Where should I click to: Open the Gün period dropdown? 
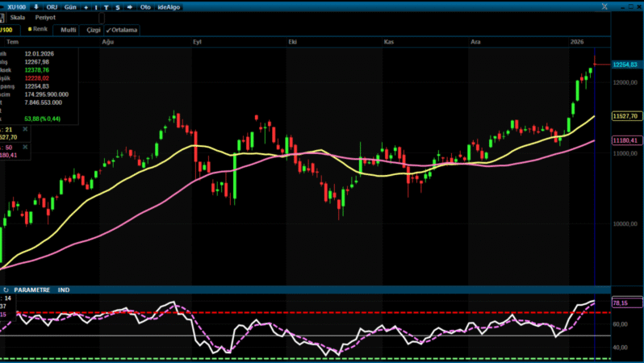pyautogui.click(x=70, y=6)
